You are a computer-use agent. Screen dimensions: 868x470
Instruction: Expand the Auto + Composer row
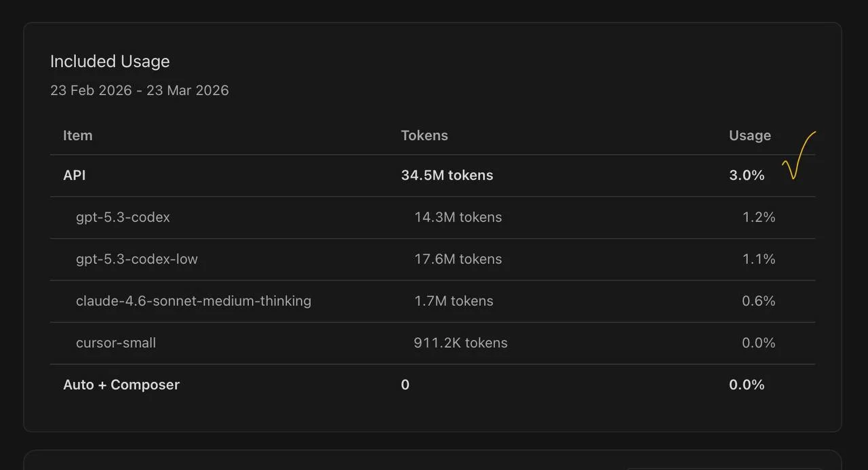(x=121, y=385)
